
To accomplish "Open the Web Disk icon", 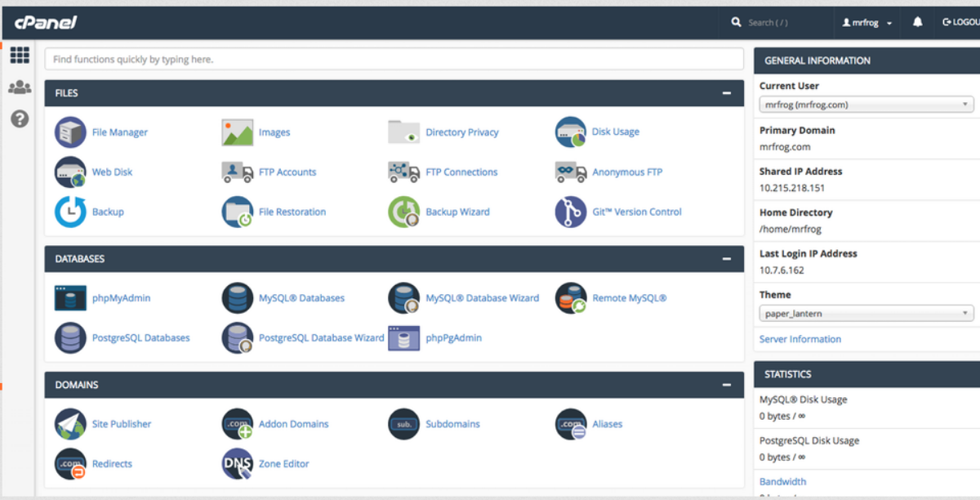I will [x=70, y=172].
